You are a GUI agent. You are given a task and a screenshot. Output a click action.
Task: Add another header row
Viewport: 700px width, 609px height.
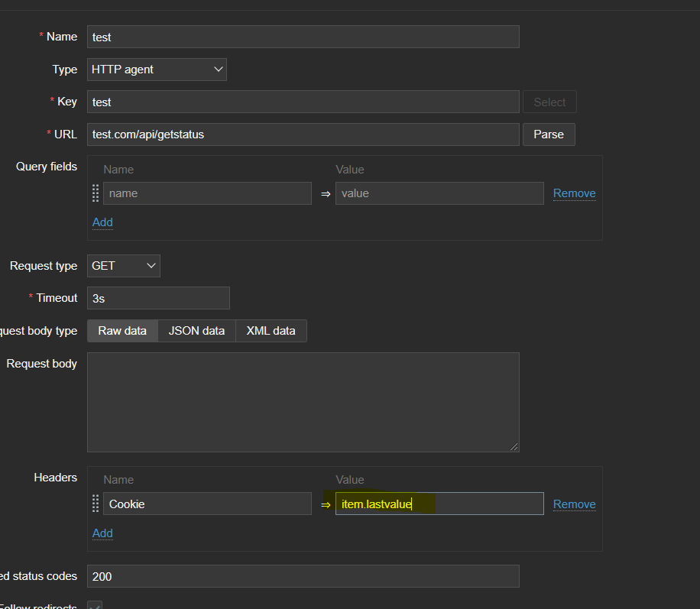click(x=102, y=533)
